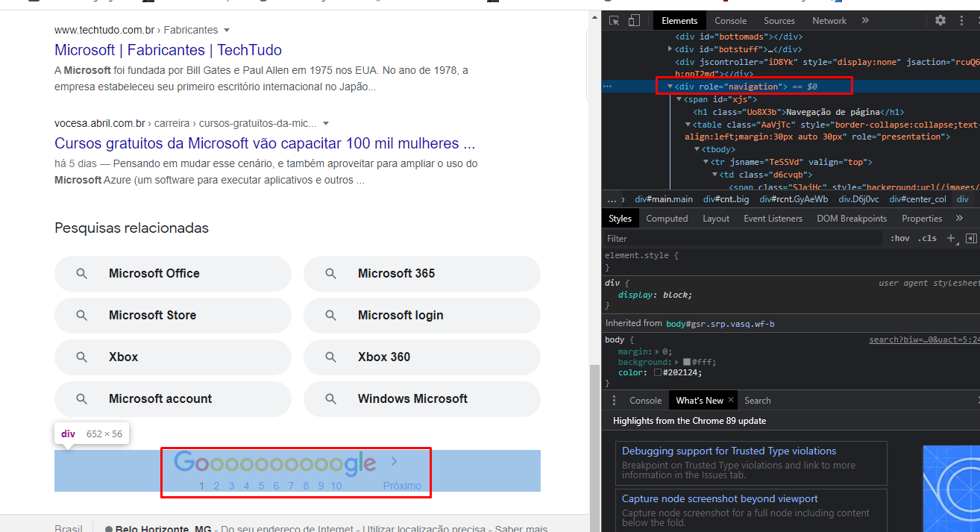Click the search icon beside Microsoft 365

pos(331,274)
